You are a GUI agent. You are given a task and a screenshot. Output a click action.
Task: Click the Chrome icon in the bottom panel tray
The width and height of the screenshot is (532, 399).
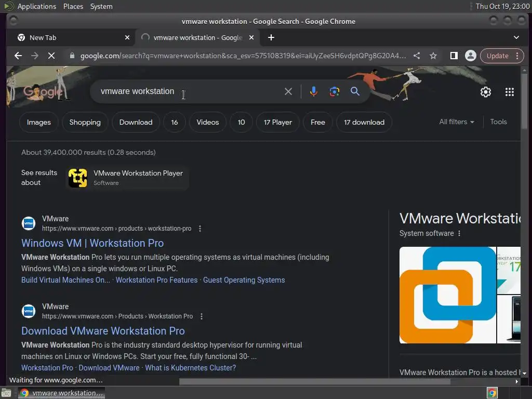[x=492, y=393]
